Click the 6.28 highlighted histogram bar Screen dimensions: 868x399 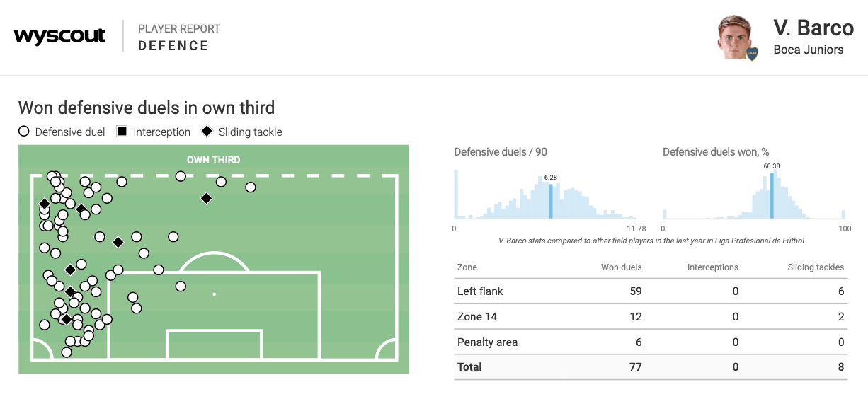(550, 201)
